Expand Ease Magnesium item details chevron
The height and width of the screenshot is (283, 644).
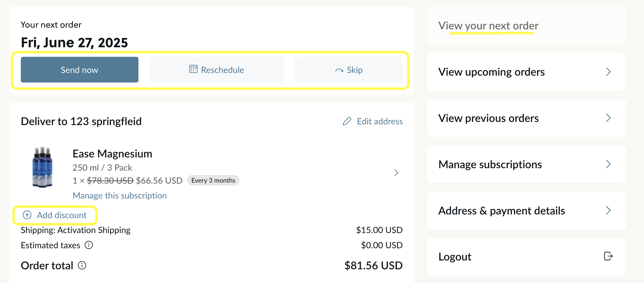click(396, 173)
